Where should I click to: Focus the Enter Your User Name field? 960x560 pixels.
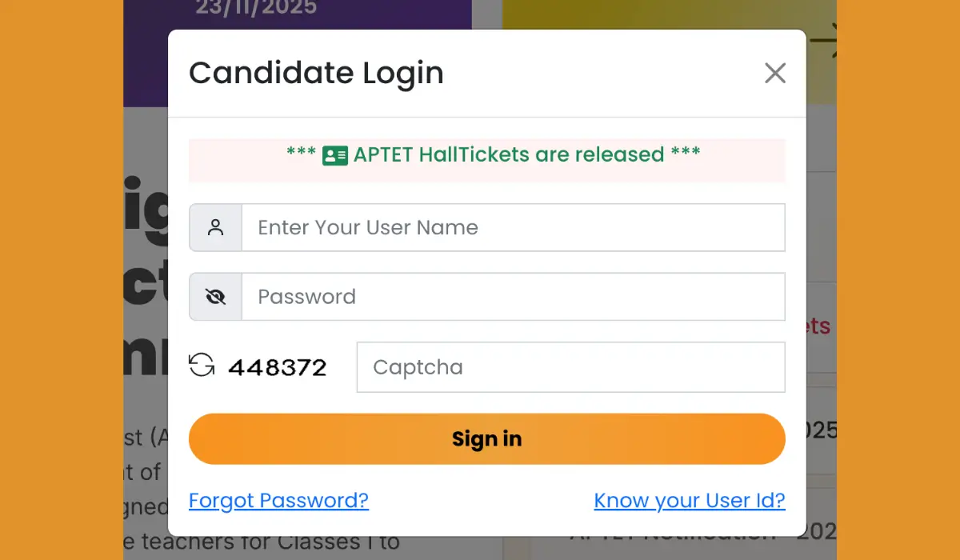513,228
